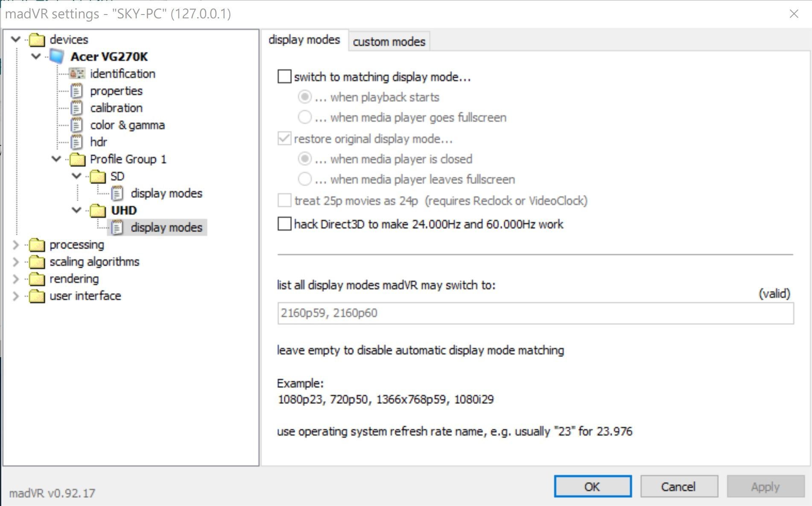Expand the user interface tree node

point(16,296)
